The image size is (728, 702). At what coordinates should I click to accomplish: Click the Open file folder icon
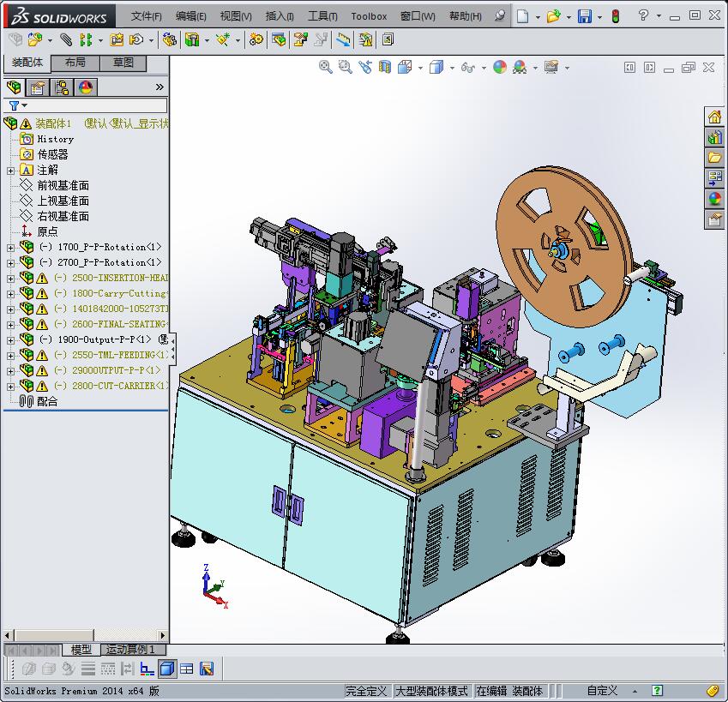click(553, 16)
